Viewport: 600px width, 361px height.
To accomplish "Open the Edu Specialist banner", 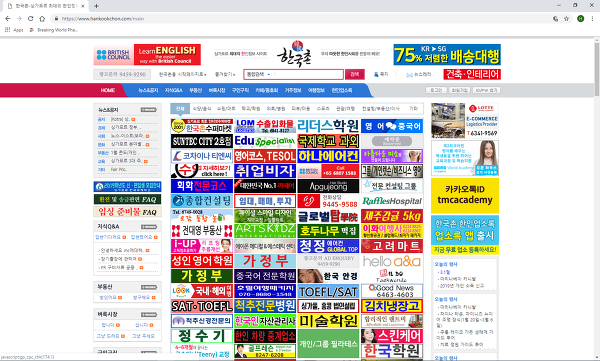I will tap(265, 141).
